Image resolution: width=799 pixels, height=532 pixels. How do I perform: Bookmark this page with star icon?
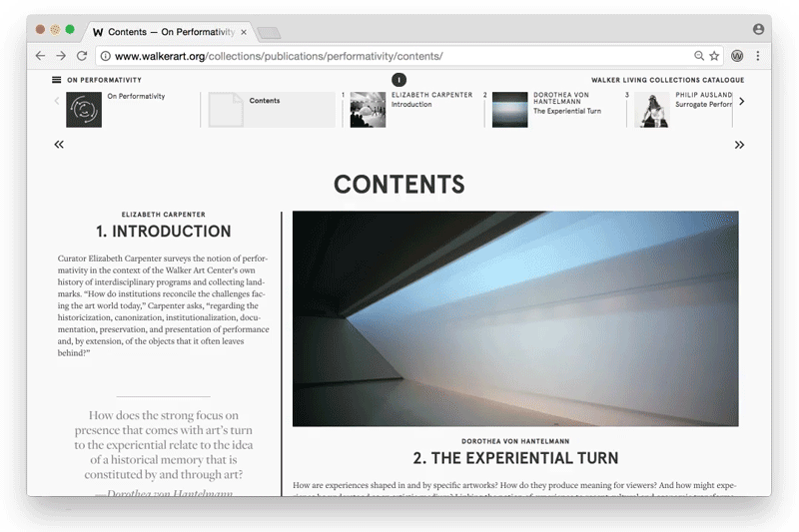tap(714, 56)
